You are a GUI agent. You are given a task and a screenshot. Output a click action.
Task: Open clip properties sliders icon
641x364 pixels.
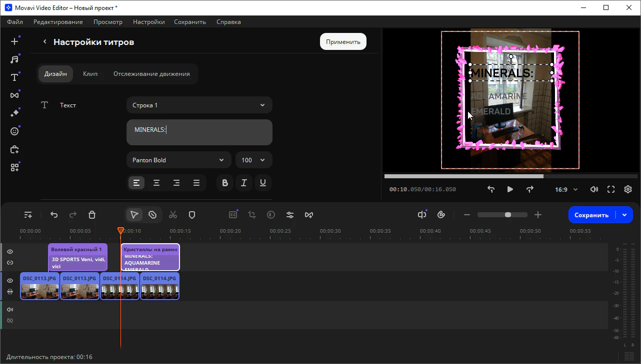290,215
